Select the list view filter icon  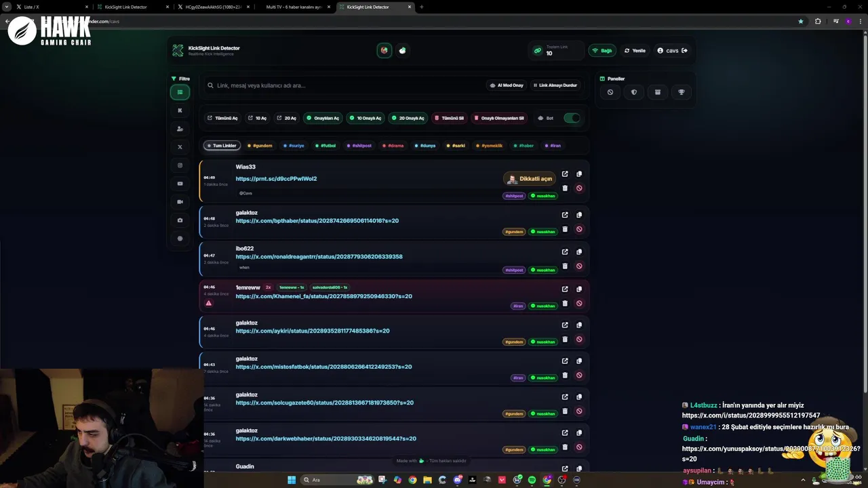tap(180, 92)
